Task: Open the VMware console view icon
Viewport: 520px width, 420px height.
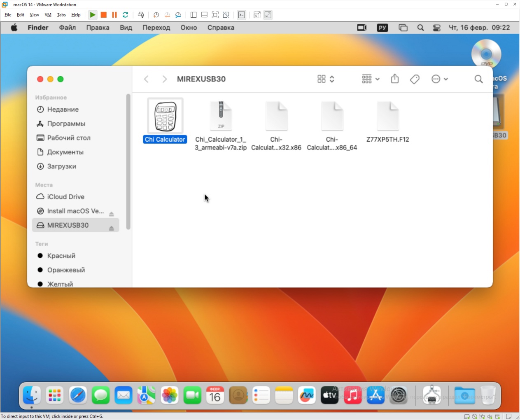Action: pyautogui.click(x=242, y=15)
